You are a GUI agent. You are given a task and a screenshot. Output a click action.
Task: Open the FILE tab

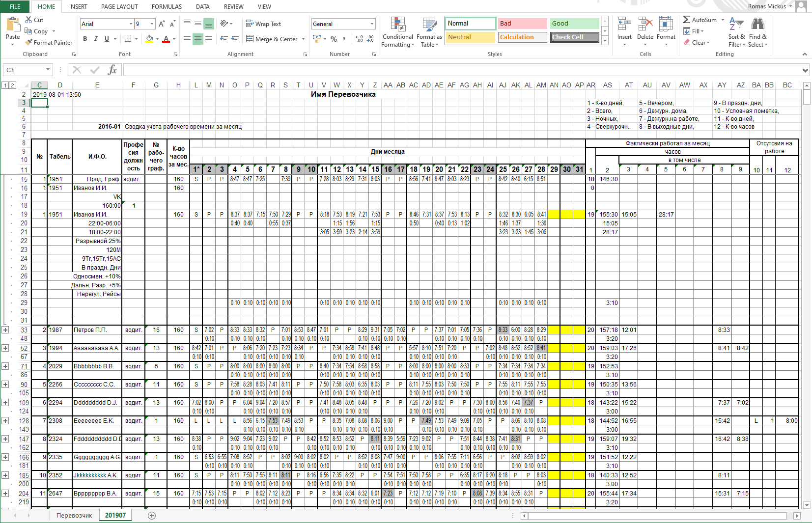[15, 6]
